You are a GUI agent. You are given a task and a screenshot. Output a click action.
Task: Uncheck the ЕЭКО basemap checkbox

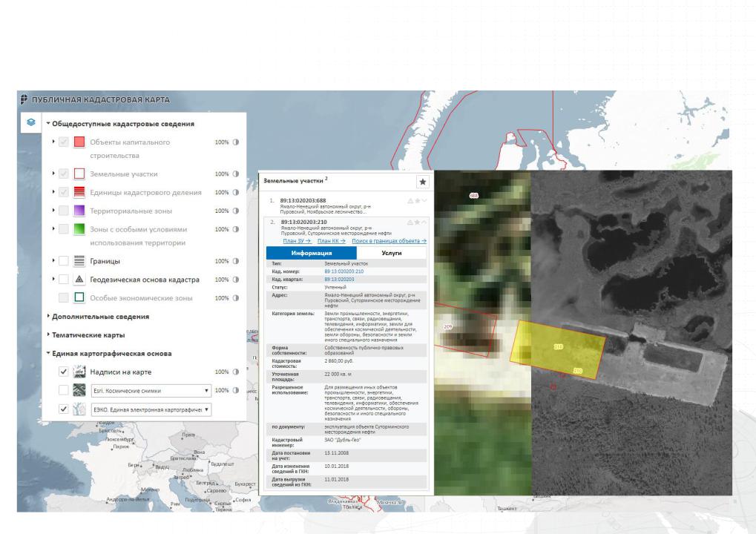click(x=64, y=409)
